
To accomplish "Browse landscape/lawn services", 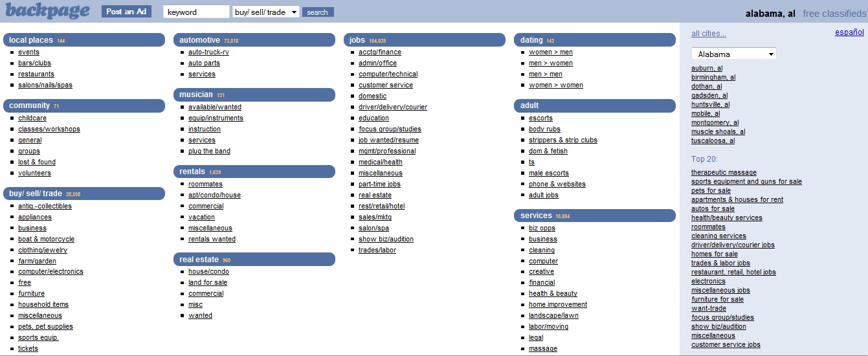I will pyautogui.click(x=553, y=316).
